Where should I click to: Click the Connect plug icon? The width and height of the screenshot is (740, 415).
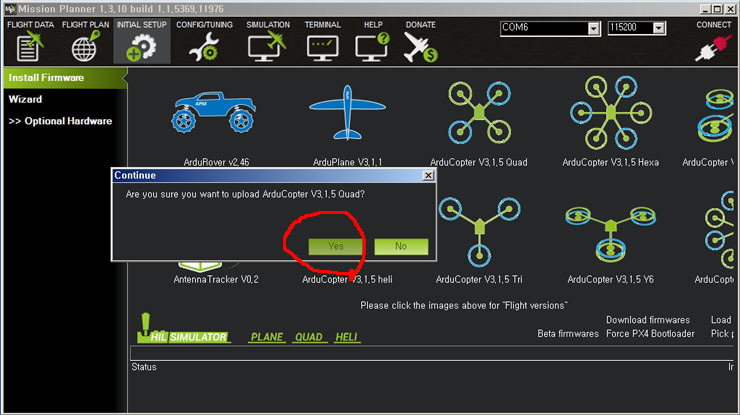coord(714,48)
